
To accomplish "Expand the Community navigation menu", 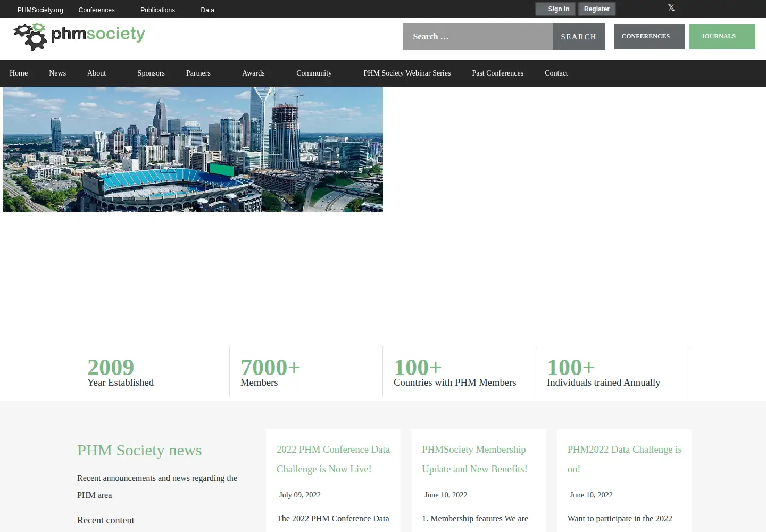I will 314,73.
